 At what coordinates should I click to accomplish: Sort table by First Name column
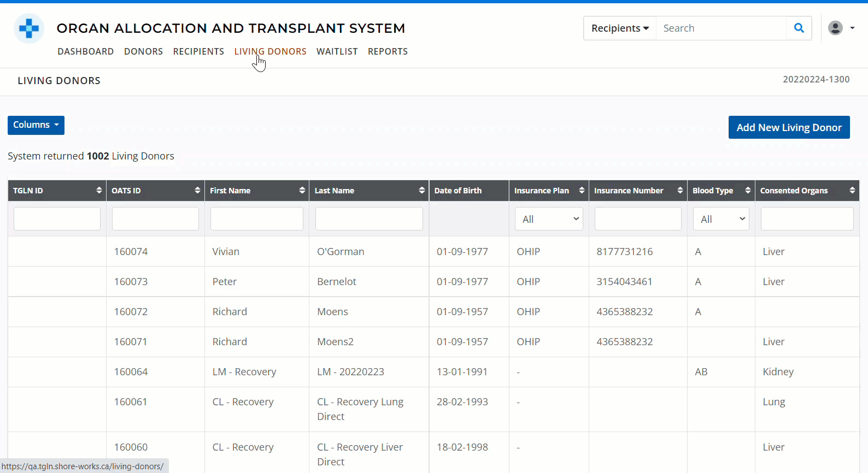(302, 191)
